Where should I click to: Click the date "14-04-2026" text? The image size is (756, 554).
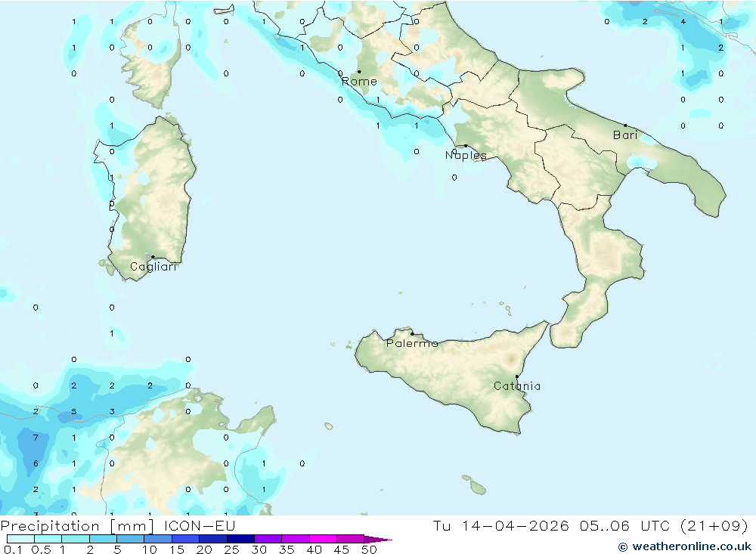(515, 525)
